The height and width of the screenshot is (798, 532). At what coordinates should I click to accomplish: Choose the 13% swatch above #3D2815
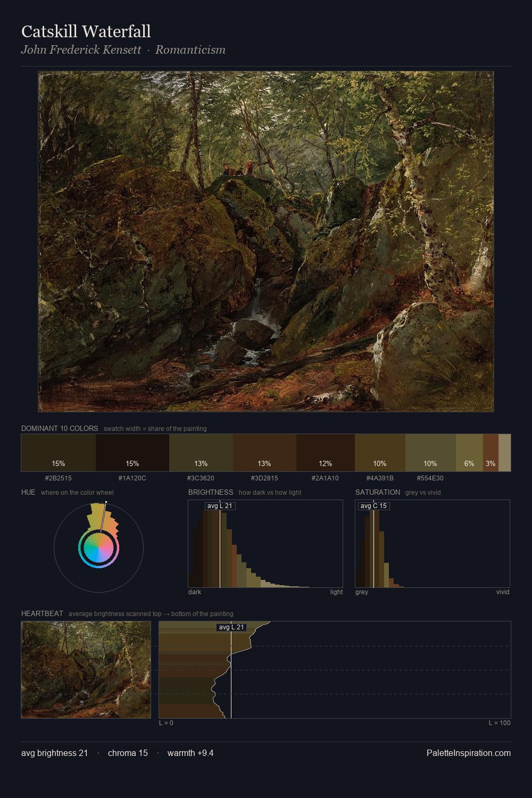tap(264, 453)
